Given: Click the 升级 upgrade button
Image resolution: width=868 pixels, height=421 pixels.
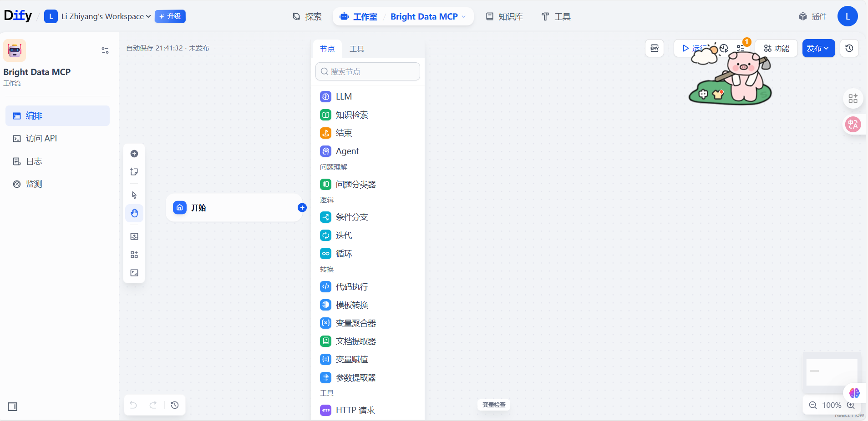Looking at the screenshot, I should (170, 16).
